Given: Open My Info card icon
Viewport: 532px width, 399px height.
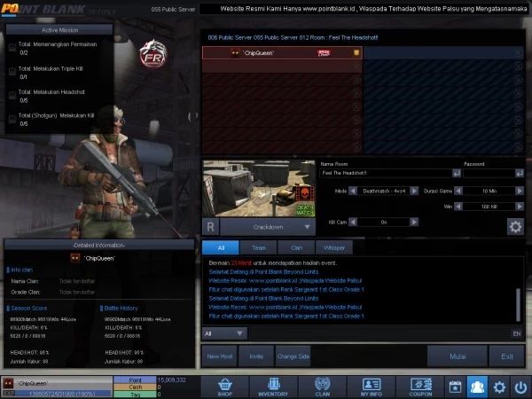Looking at the screenshot, I should point(372,387).
